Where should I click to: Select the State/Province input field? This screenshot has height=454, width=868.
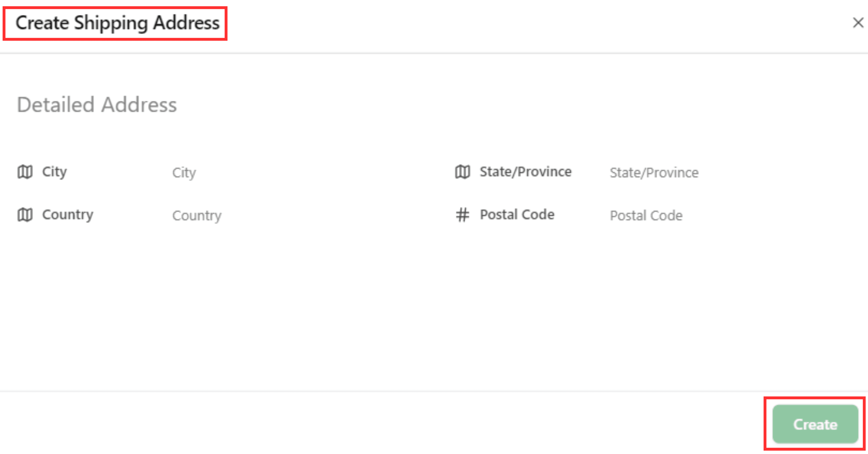click(708, 173)
